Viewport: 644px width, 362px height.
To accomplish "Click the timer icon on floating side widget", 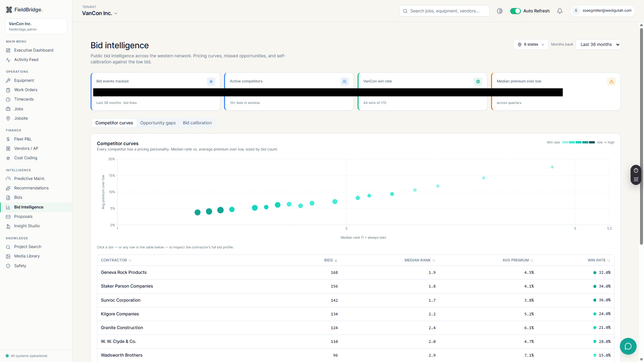I will [636, 171].
